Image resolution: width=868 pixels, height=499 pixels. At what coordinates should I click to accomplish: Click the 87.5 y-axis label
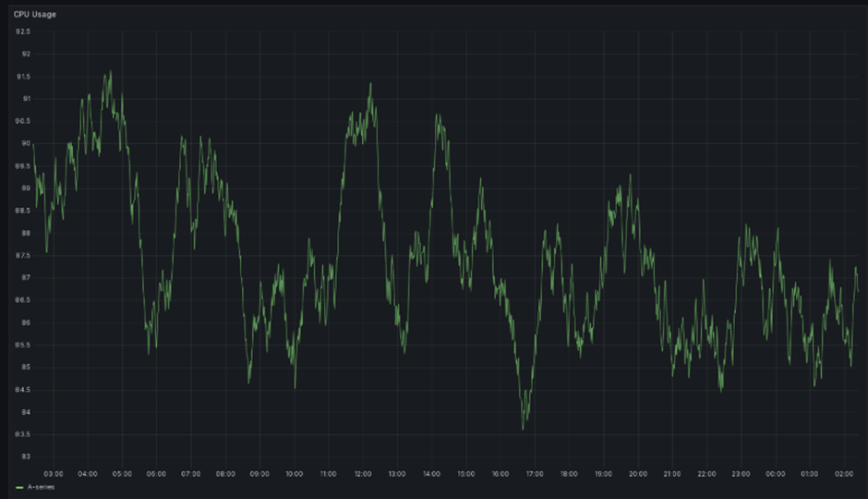pyautogui.click(x=23, y=256)
